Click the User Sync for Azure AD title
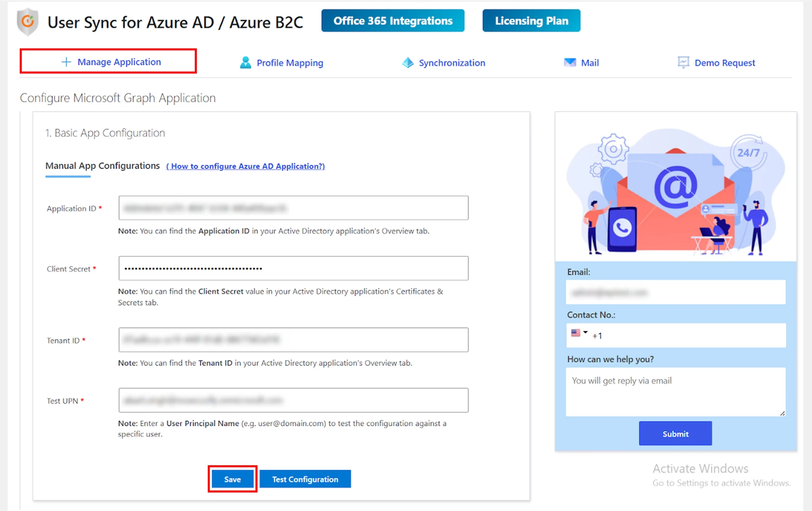 [x=175, y=22]
